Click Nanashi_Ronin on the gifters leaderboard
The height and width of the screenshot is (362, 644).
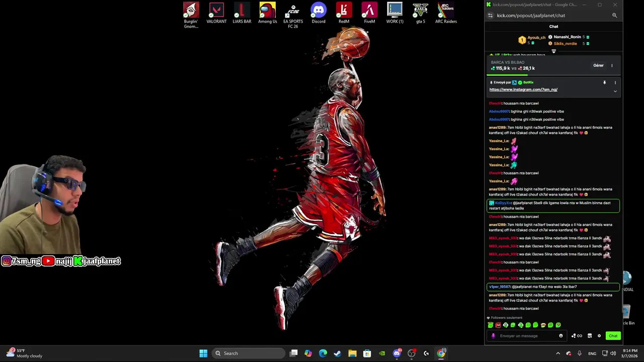[567, 37]
